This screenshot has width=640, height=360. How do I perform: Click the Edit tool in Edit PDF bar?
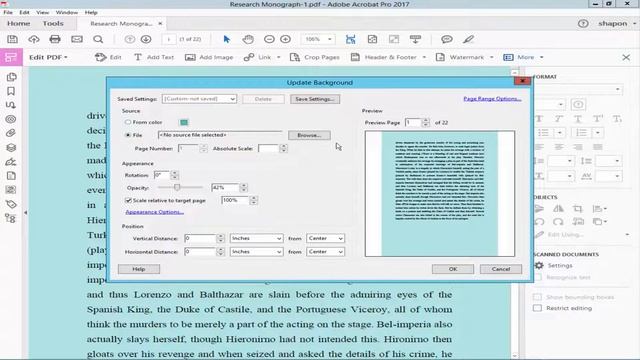click(x=108, y=58)
